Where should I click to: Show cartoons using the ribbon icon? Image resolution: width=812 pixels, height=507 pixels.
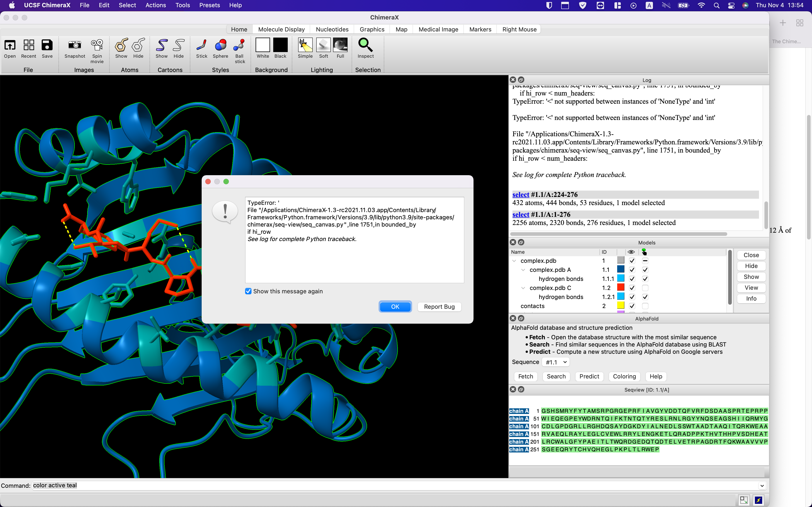pos(161,45)
